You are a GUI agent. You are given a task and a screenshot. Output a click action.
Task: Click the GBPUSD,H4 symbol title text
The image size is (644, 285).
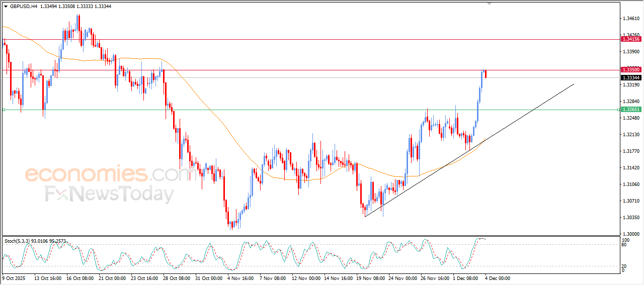coord(23,7)
